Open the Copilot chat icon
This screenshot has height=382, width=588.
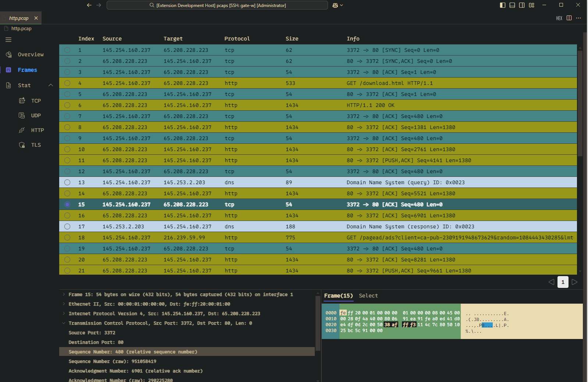[x=335, y=5]
